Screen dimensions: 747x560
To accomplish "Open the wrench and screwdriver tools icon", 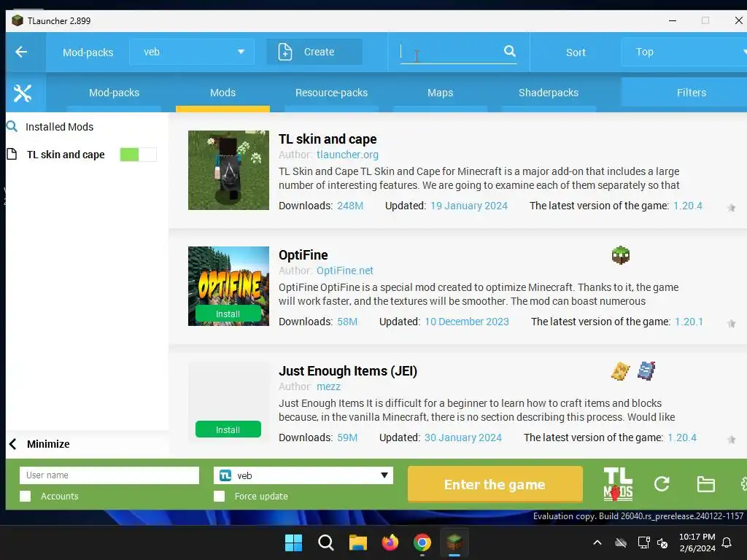I will [x=23, y=93].
